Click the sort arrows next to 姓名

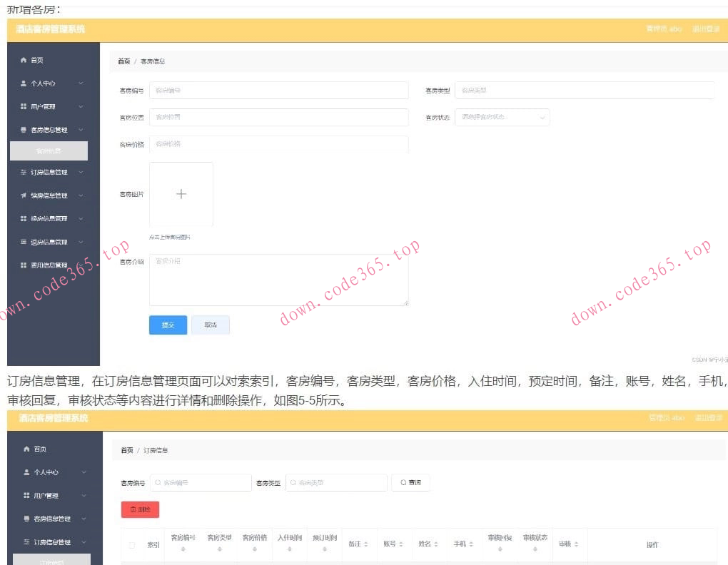click(436, 544)
